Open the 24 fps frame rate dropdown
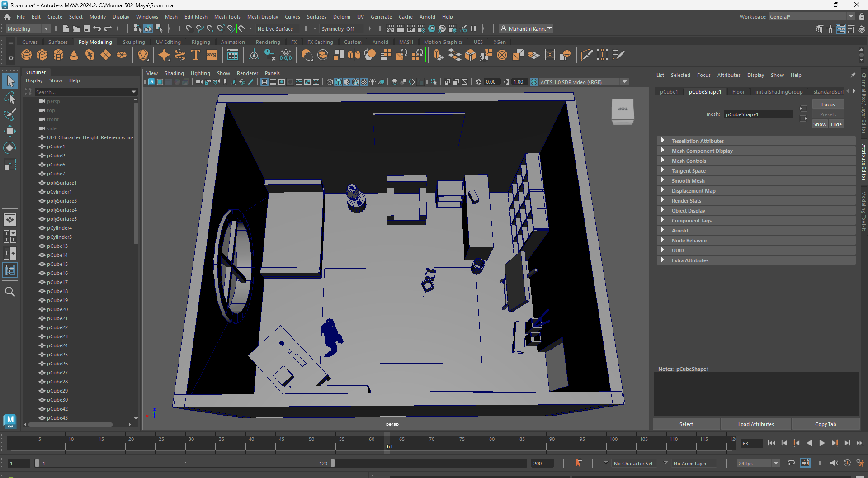Image resolution: width=868 pixels, height=478 pixels. [x=759, y=463]
